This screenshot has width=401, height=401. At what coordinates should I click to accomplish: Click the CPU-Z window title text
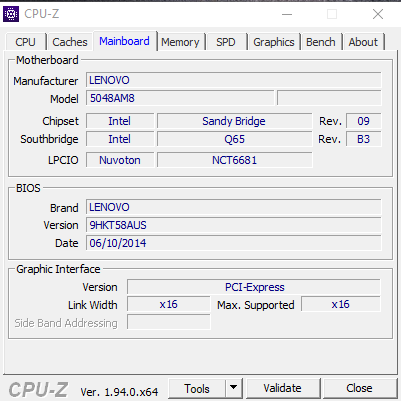pos(42,14)
